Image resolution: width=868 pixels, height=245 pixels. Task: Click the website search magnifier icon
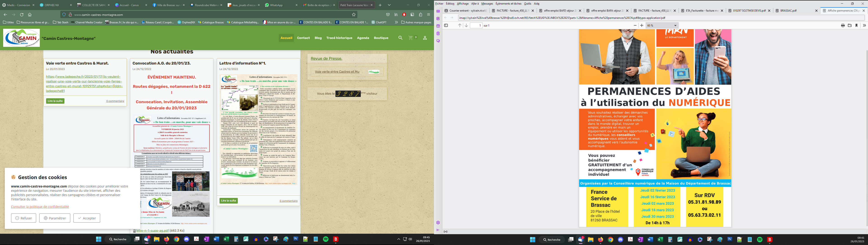point(400,38)
